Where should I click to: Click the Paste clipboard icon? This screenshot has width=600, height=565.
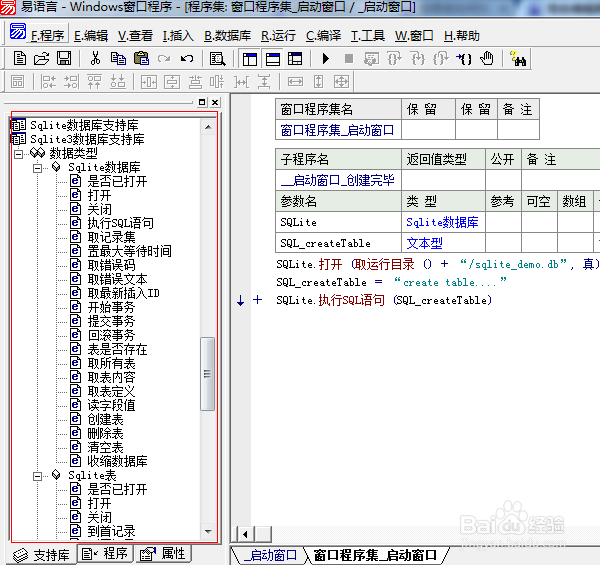point(141,59)
